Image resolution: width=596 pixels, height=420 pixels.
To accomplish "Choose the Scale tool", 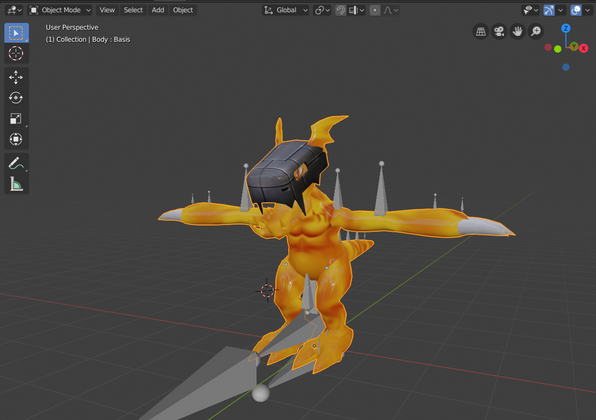I will point(16,119).
